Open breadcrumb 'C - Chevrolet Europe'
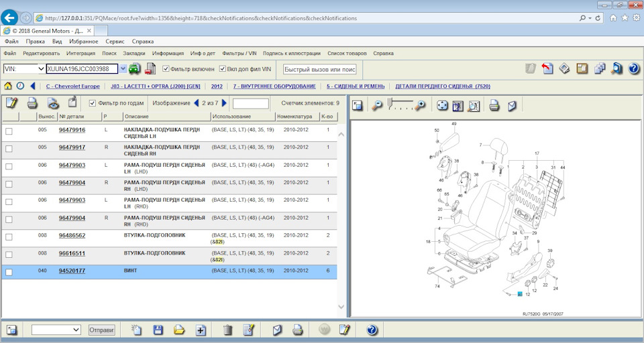The image size is (644, 343). click(x=72, y=86)
